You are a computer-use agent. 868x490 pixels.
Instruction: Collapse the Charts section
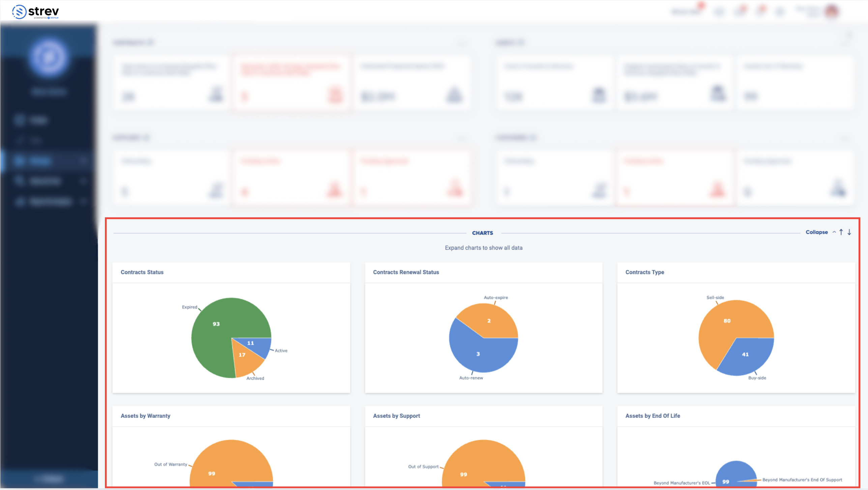[816, 232]
